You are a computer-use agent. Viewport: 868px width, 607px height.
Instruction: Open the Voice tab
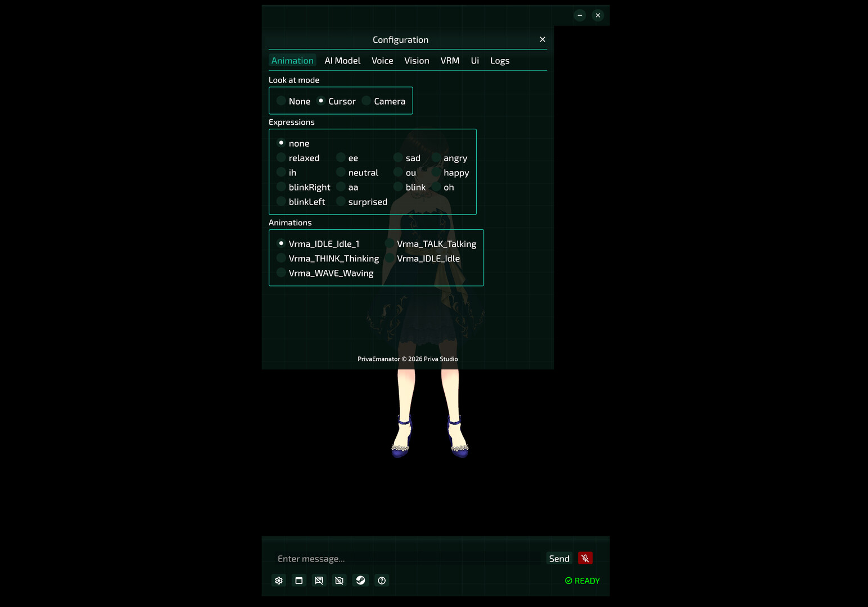382,61
